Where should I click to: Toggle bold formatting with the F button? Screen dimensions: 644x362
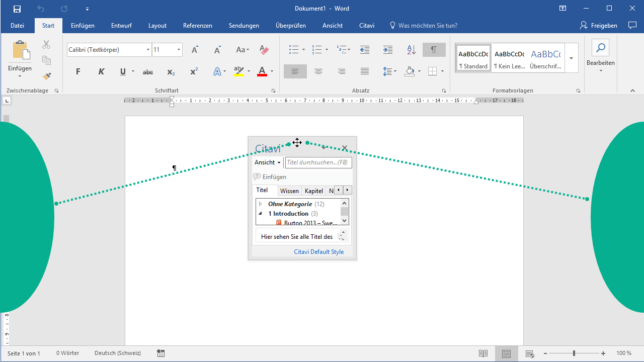coord(78,72)
